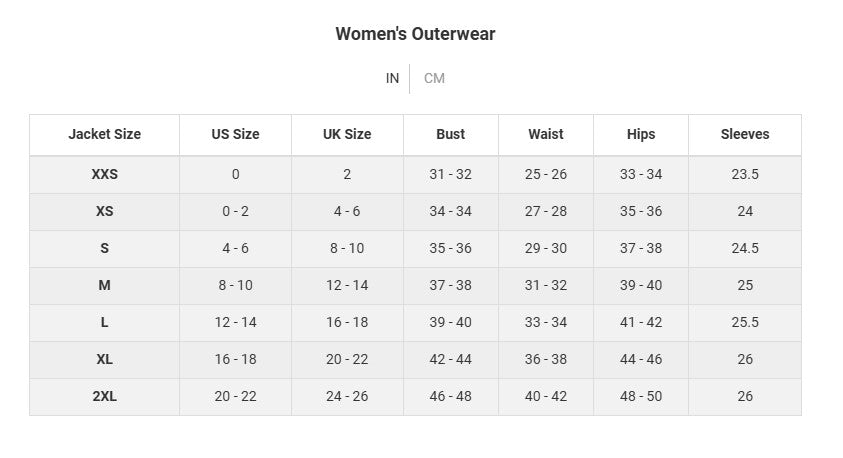Select the XL jacket size row
This screenshot has height=458, width=843.
pyautogui.click(x=104, y=359)
